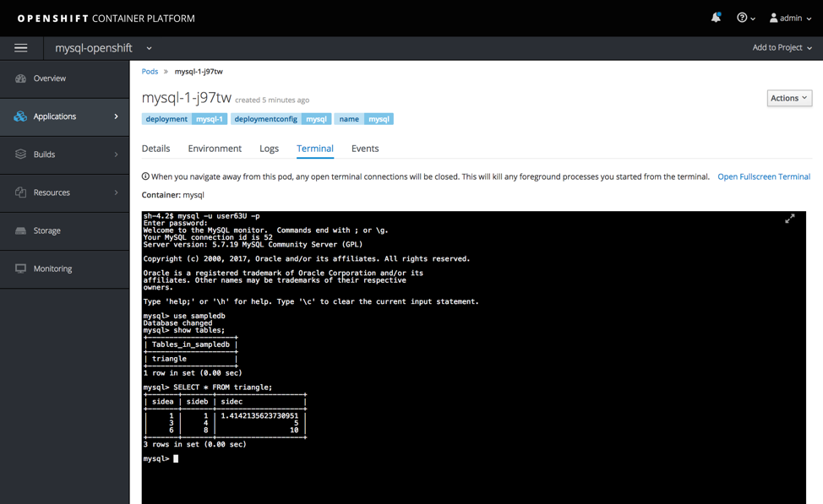Open the hamburger navigation menu icon

coord(20,47)
